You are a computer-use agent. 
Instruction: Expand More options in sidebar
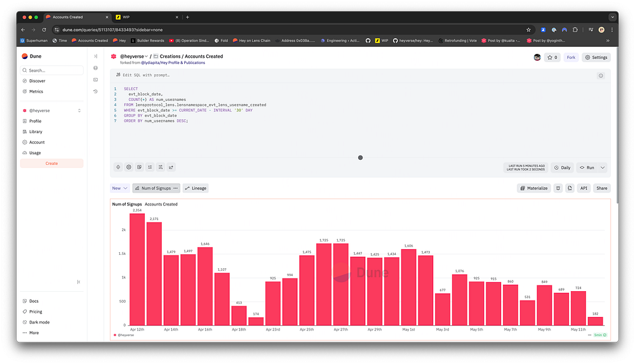click(x=30, y=333)
